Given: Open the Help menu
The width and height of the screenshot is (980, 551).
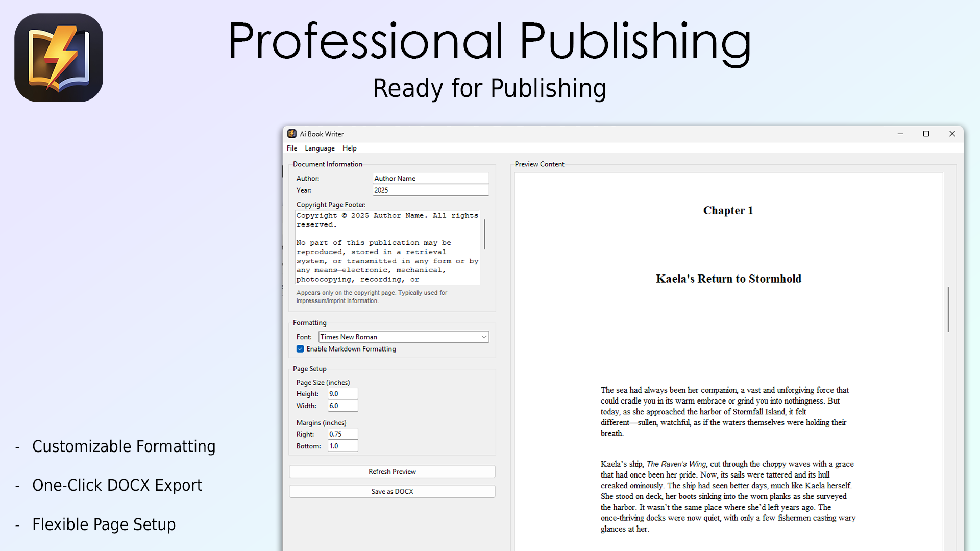Looking at the screenshot, I should point(350,148).
